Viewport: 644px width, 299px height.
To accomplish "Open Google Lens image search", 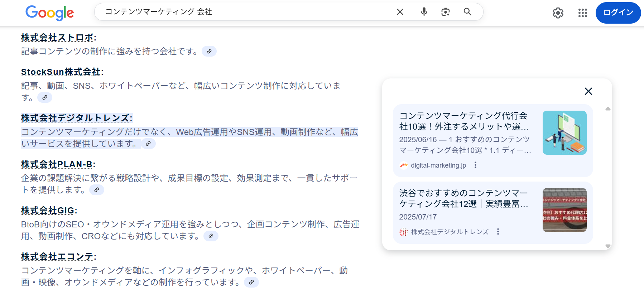I will pyautogui.click(x=446, y=12).
